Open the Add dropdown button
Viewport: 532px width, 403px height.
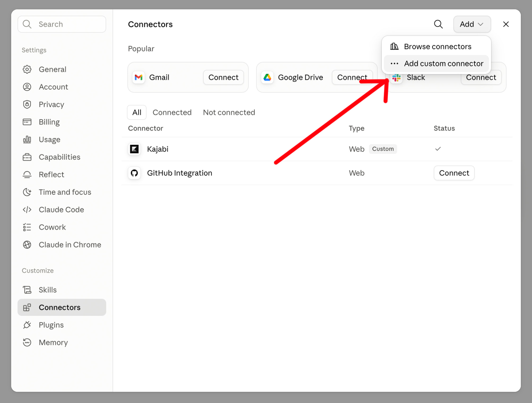tap(472, 24)
